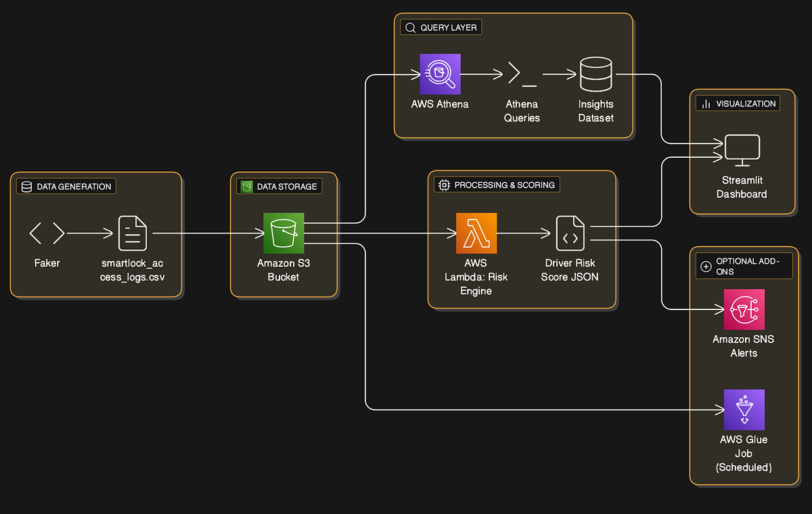The width and height of the screenshot is (812, 514).
Task: Click the smartlock_access_logs.csv text label
Action: click(x=132, y=270)
